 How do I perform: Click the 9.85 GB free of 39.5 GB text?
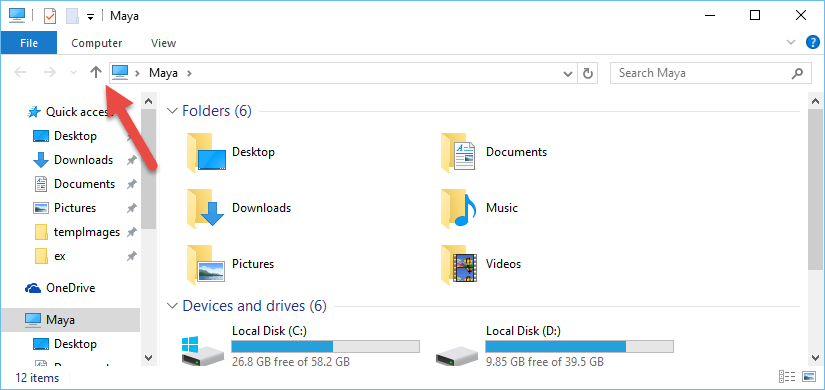pos(545,362)
